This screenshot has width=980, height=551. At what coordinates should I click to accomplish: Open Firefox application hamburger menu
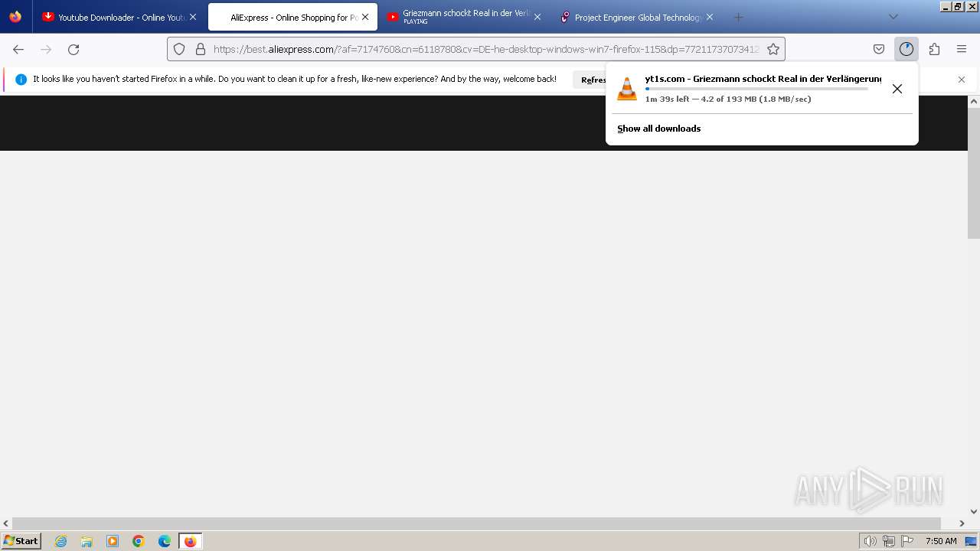(962, 49)
